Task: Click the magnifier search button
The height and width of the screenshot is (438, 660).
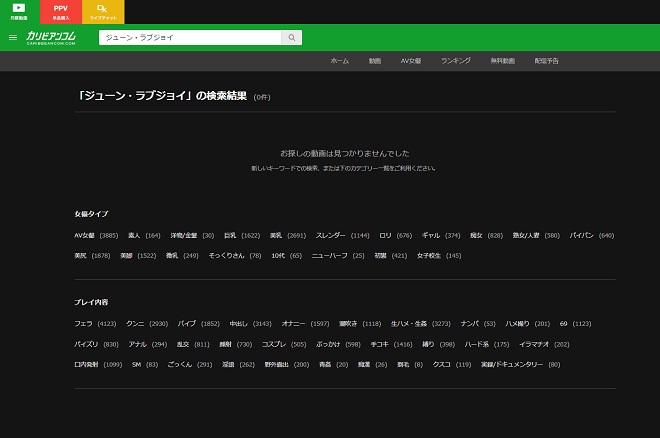Action: 292,37
